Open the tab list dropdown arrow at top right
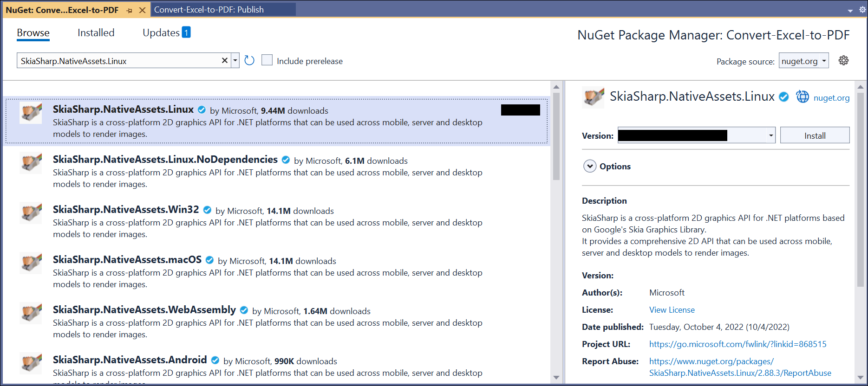The height and width of the screenshot is (386, 868). [850, 11]
